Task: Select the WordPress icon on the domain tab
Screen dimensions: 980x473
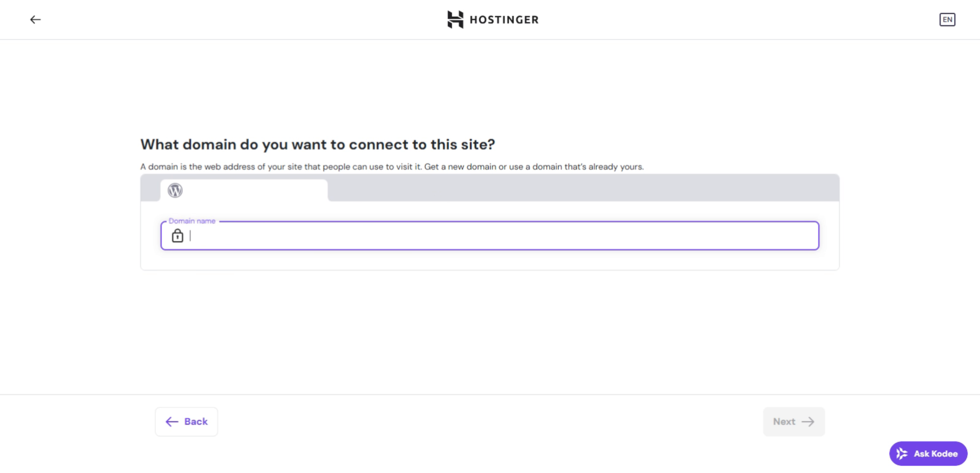Action: [x=175, y=190]
